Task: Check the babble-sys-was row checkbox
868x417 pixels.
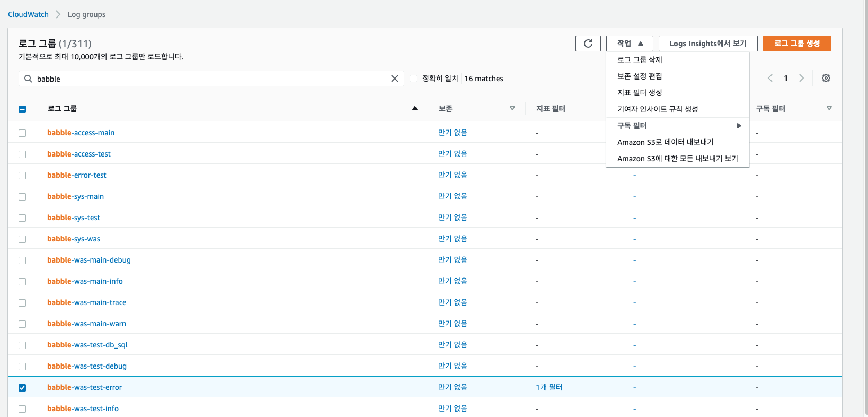Action: pos(22,239)
